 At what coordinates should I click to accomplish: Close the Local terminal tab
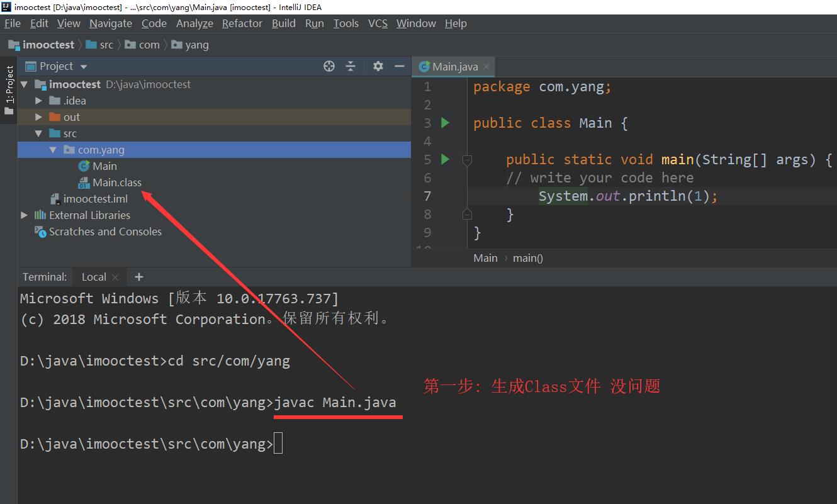point(115,277)
